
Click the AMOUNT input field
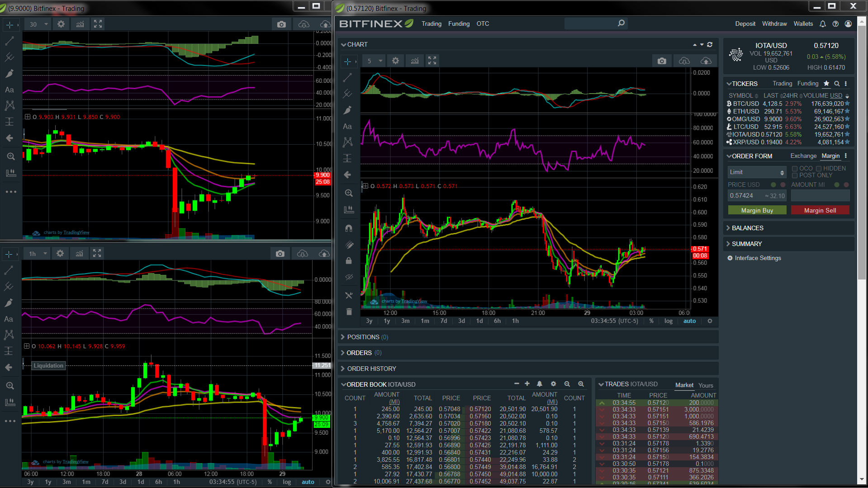tap(820, 195)
